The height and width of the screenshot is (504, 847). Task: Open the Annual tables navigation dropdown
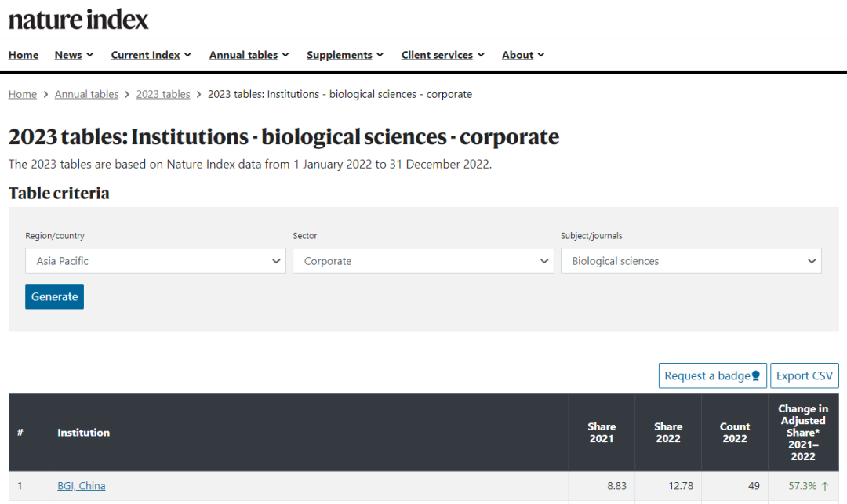249,55
